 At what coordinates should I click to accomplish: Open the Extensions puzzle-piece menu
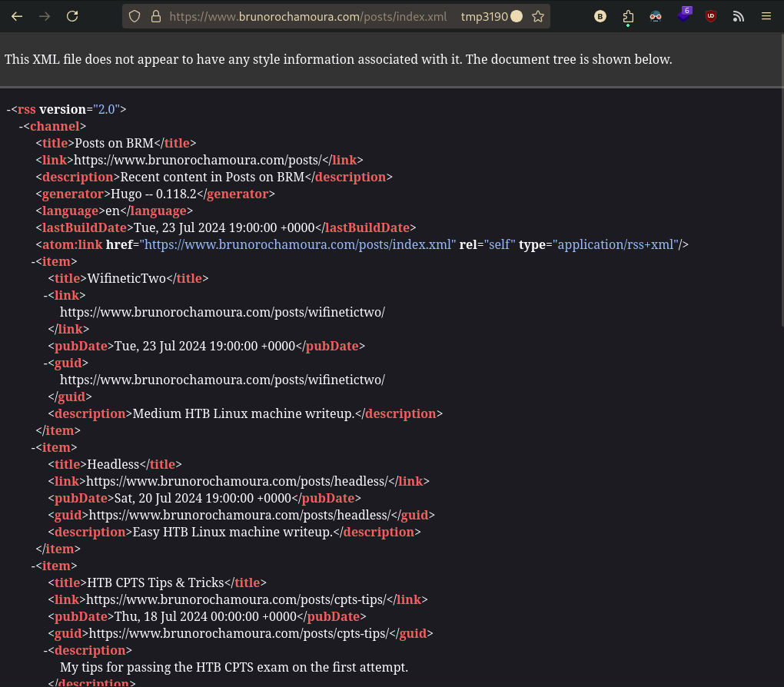coord(628,16)
